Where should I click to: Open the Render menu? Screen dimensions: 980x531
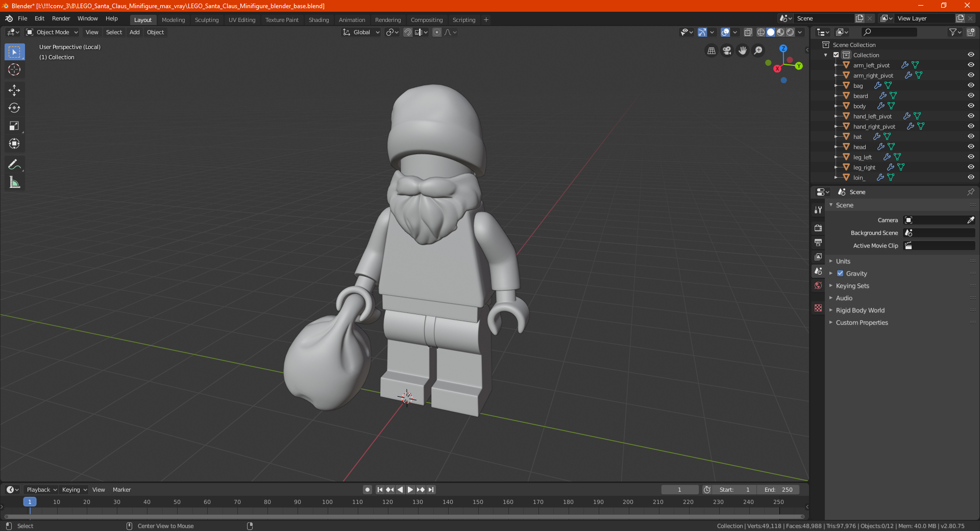click(61, 18)
